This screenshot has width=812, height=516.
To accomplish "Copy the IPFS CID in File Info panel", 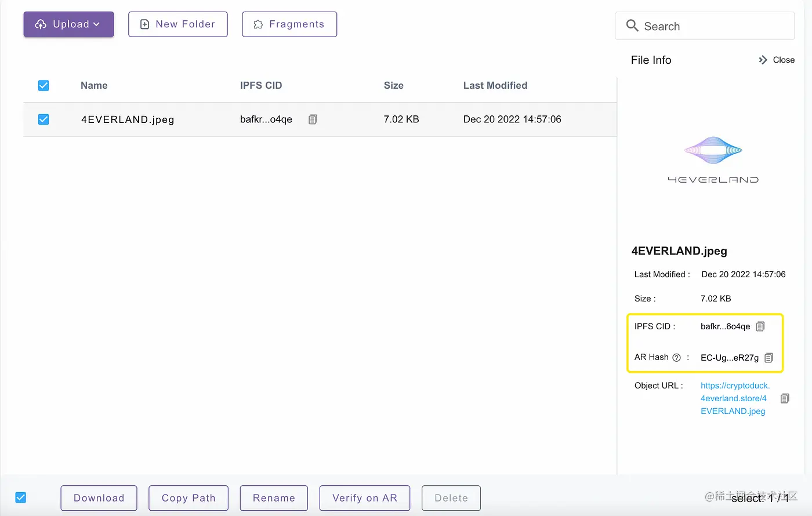I will [760, 326].
